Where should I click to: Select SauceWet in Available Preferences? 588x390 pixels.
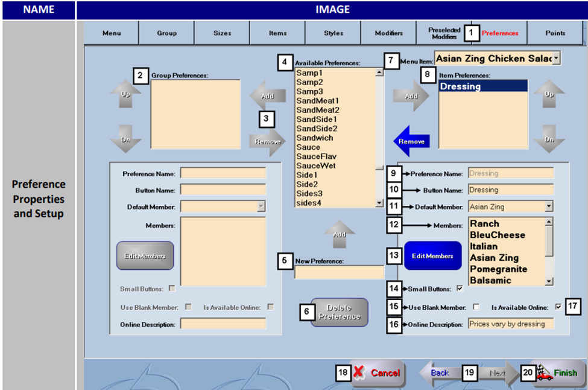click(335, 166)
